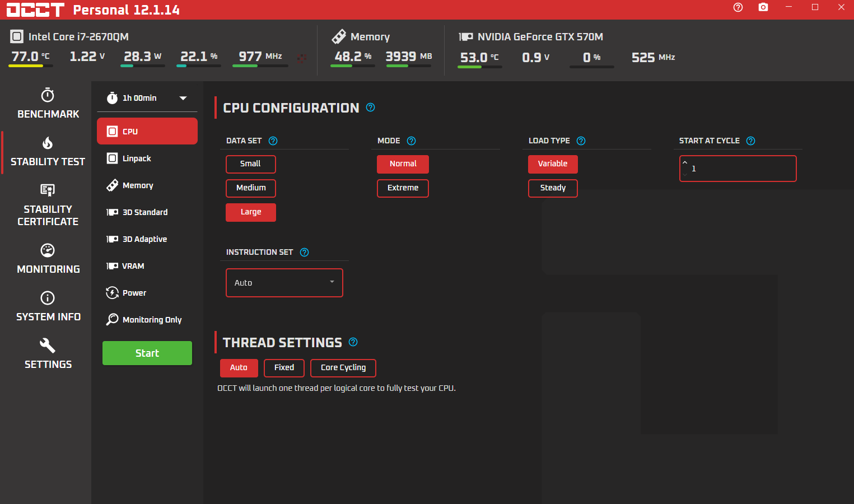The height and width of the screenshot is (504, 854).
Task: Click the GPU temperature 53.0 °C reading
Action: click(479, 58)
